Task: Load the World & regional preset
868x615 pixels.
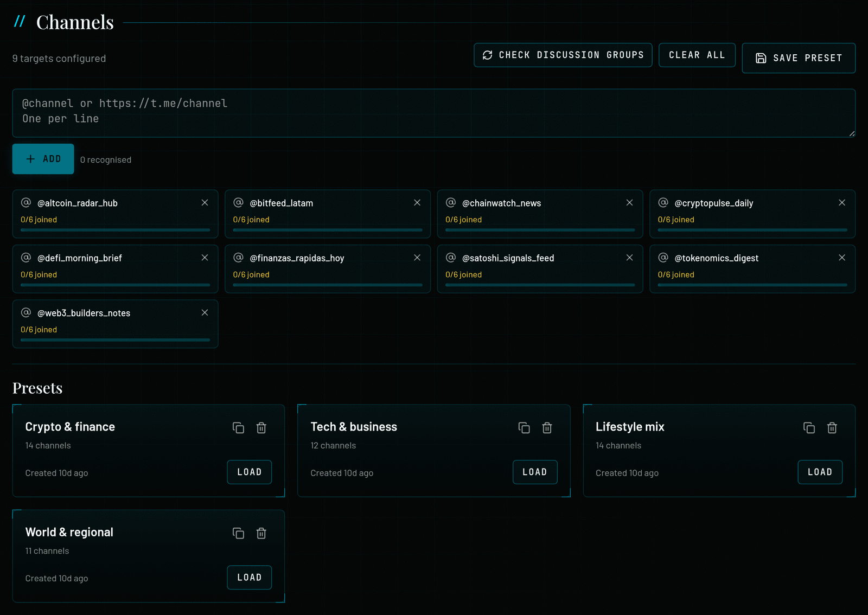Action: (250, 578)
